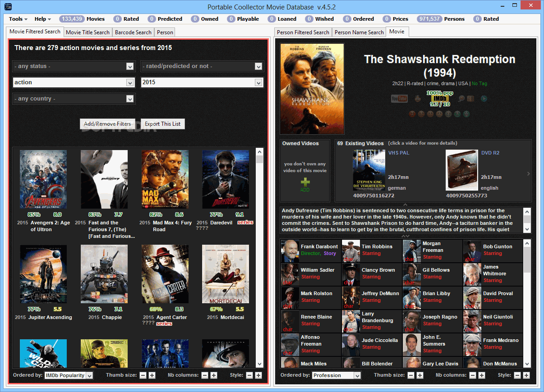Open the Avengers 2: Age of Ultron poster
Image resolution: width=544 pixels, height=392 pixels.
click(x=43, y=179)
